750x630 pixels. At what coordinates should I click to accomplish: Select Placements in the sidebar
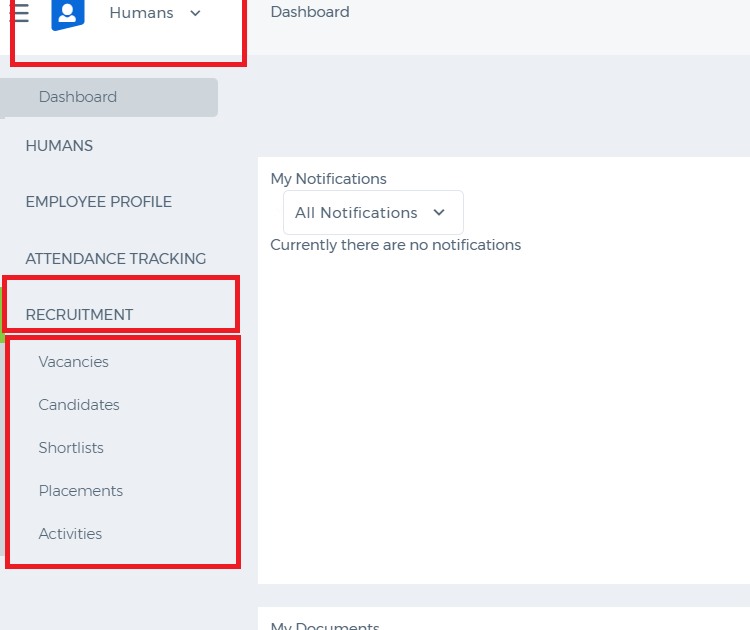[x=81, y=491]
